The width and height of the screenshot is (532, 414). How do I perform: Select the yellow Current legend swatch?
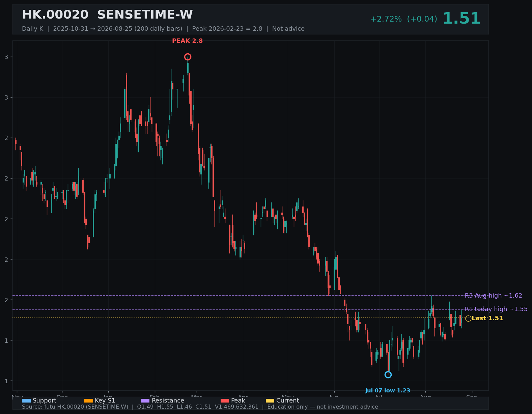point(270,401)
